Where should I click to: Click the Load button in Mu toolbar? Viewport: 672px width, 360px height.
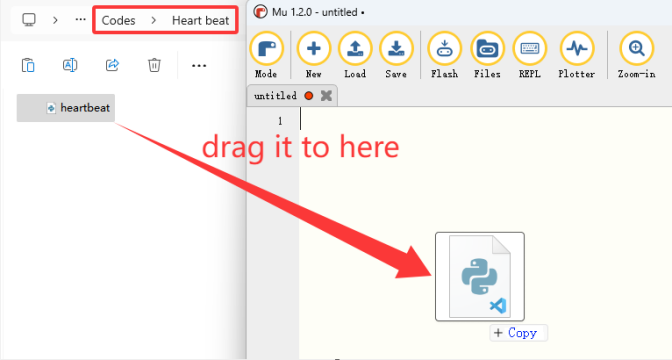pyautogui.click(x=355, y=55)
